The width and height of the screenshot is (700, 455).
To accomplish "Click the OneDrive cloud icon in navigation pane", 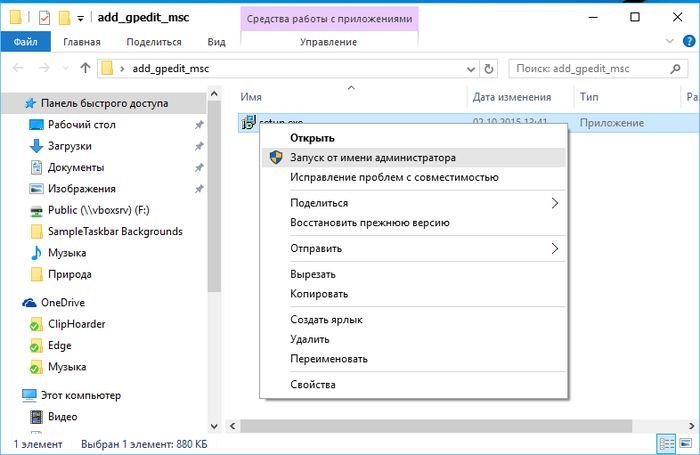I will click(x=30, y=303).
